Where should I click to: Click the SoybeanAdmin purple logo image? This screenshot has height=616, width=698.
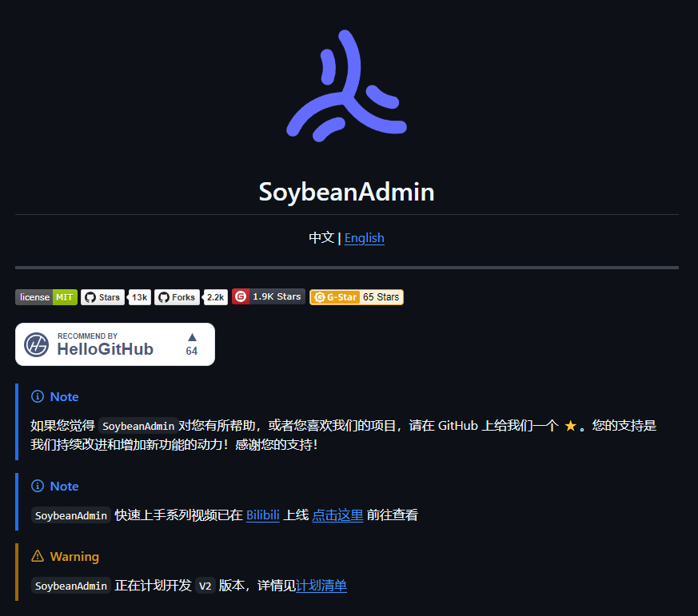[x=346, y=85]
